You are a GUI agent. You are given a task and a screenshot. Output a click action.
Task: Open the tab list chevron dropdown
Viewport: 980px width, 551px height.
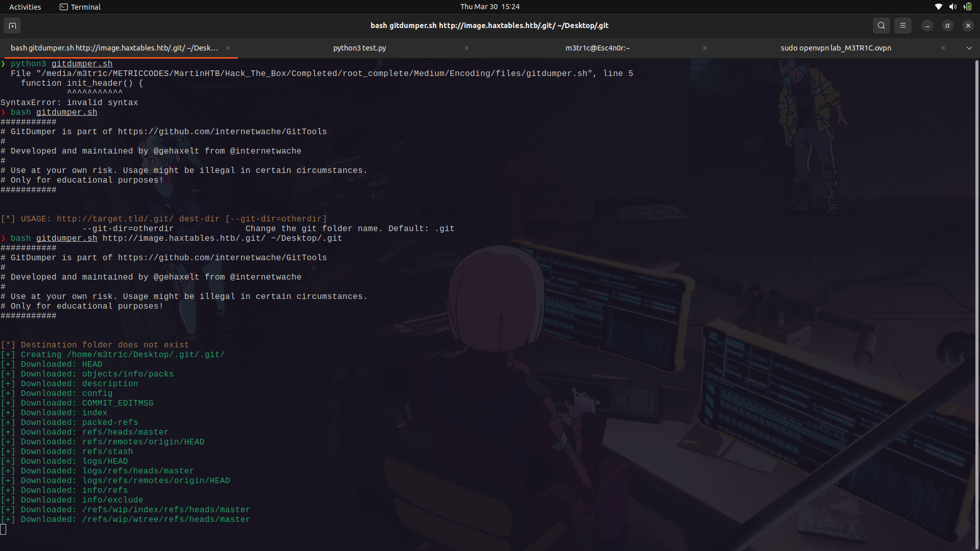(969, 47)
